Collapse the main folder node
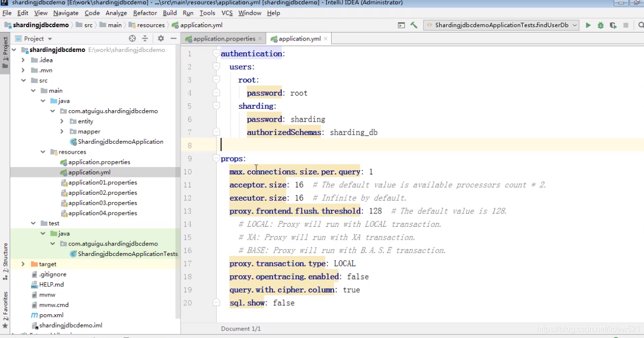The width and height of the screenshot is (644, 338). [33, 91]
